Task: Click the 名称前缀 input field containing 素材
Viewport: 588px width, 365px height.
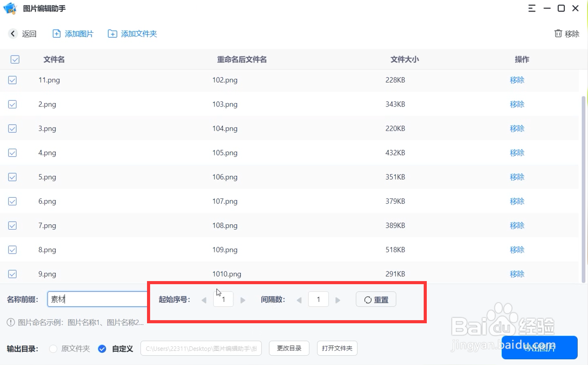Action: [98, 299]
